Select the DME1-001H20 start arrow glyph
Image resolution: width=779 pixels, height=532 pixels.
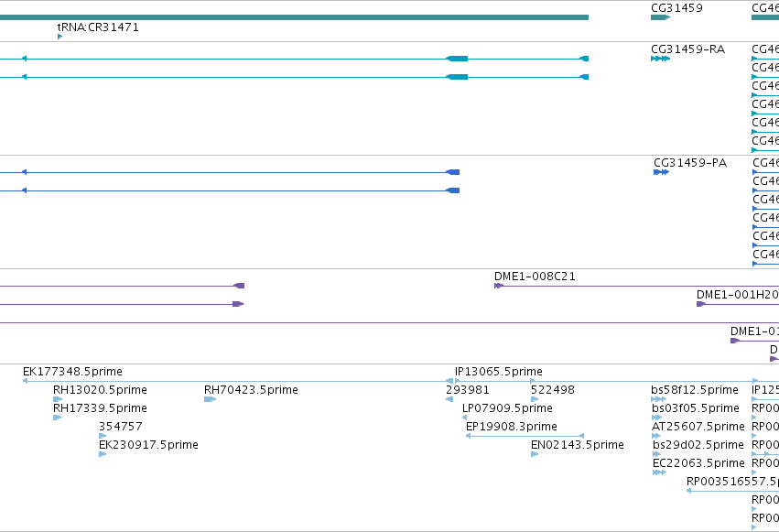[x=701, y=304]
